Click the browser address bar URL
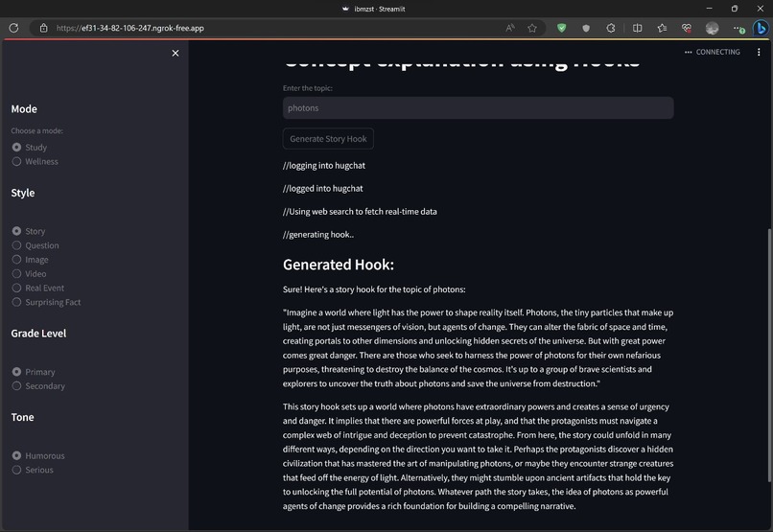The image size is (773, 532). (130, 28)
